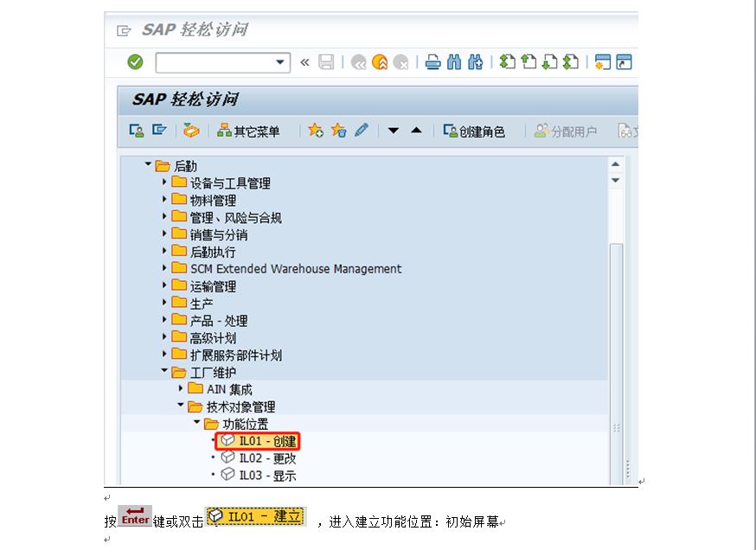Select the IL01 - 创建 transaction
The image size is (756, 550).
[x=258, y=441]
